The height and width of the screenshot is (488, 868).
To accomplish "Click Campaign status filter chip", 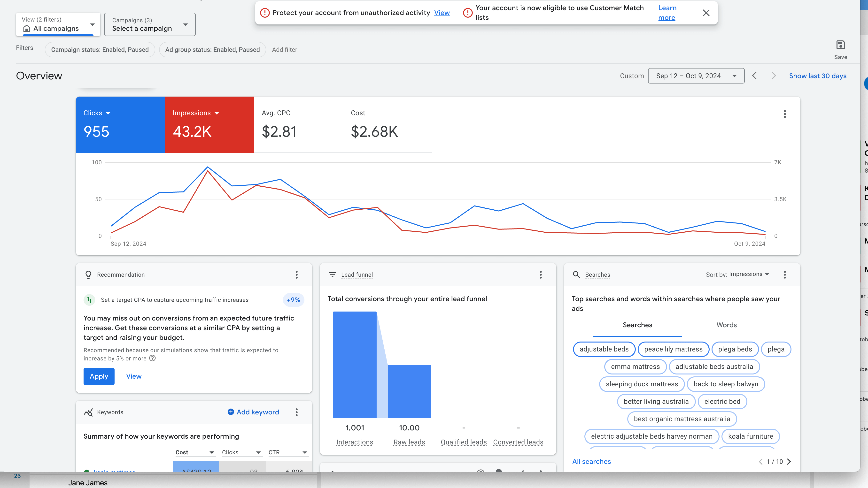I will [100, 50].
